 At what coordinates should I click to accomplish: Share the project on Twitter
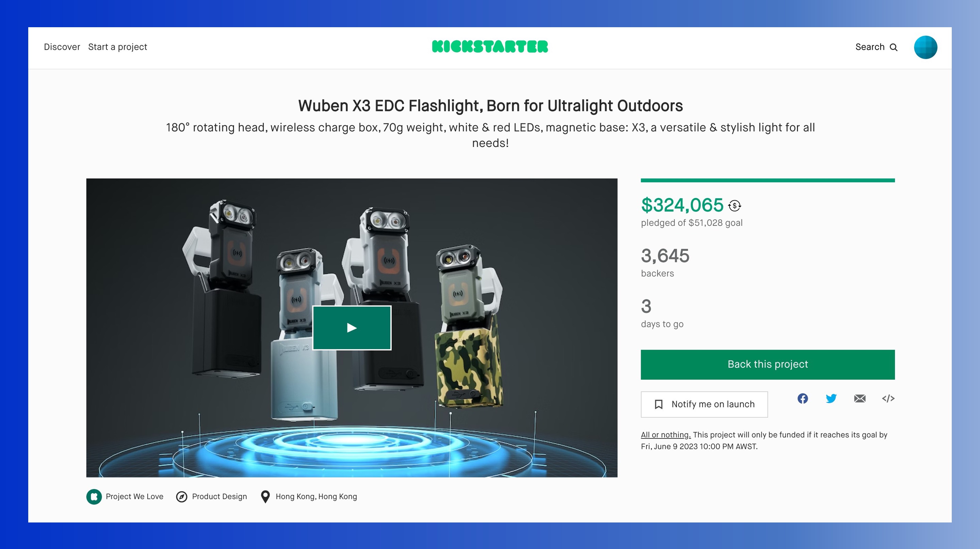pos(831,398)
